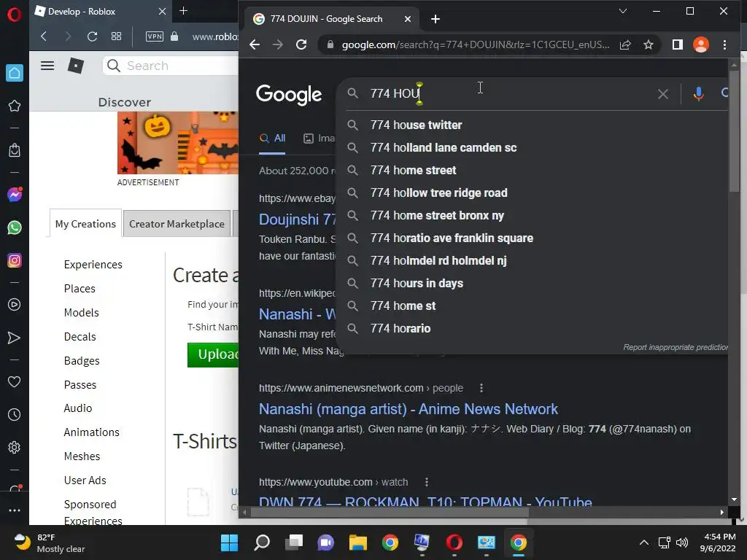Select suggestion '774 home street bronx ny'

[x=532, y=215]
